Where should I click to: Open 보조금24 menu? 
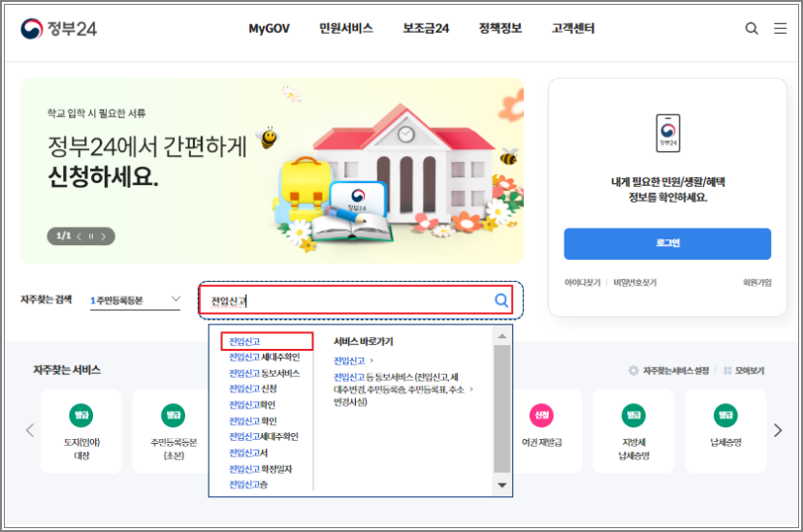click(426, 29)
